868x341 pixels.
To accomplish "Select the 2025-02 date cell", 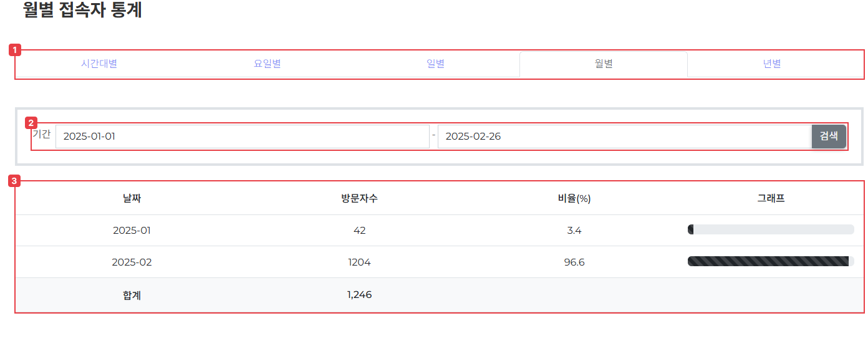I will 132,262.
